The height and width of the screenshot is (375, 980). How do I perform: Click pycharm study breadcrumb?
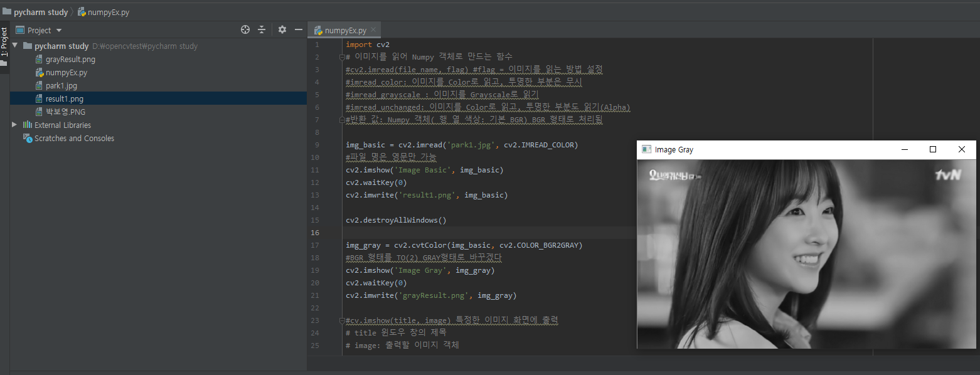point(41,12)
